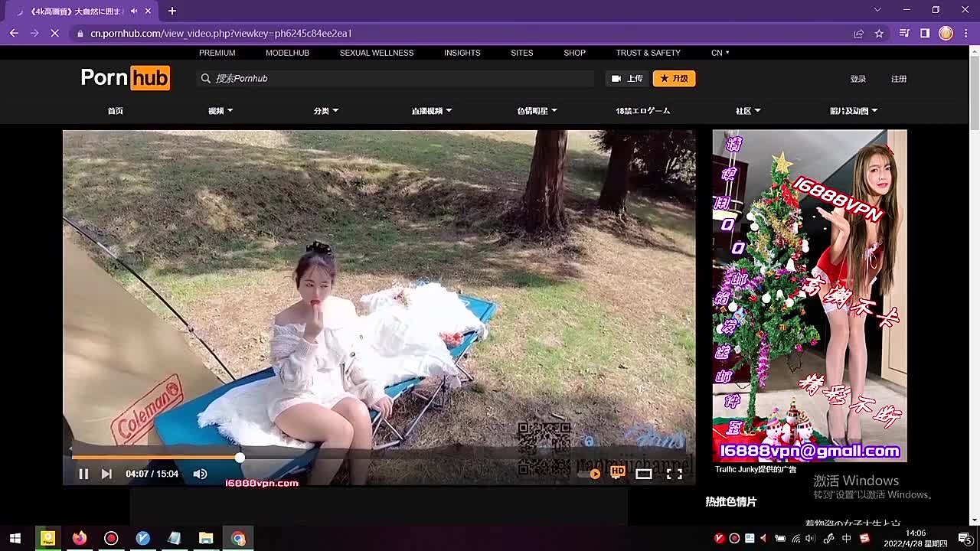This screenshot has height=551, width=980.
Task: Open the INSIGHTS link
Action: pyautogui.click(x=462, y=53)
